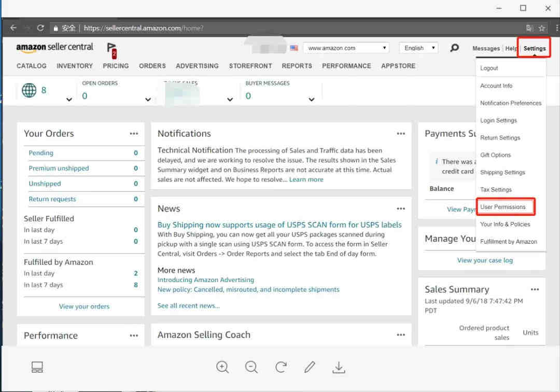Select User Permissions from the Settings menu
This screenshot has height=392, width=560.
[x=503, y=207]
